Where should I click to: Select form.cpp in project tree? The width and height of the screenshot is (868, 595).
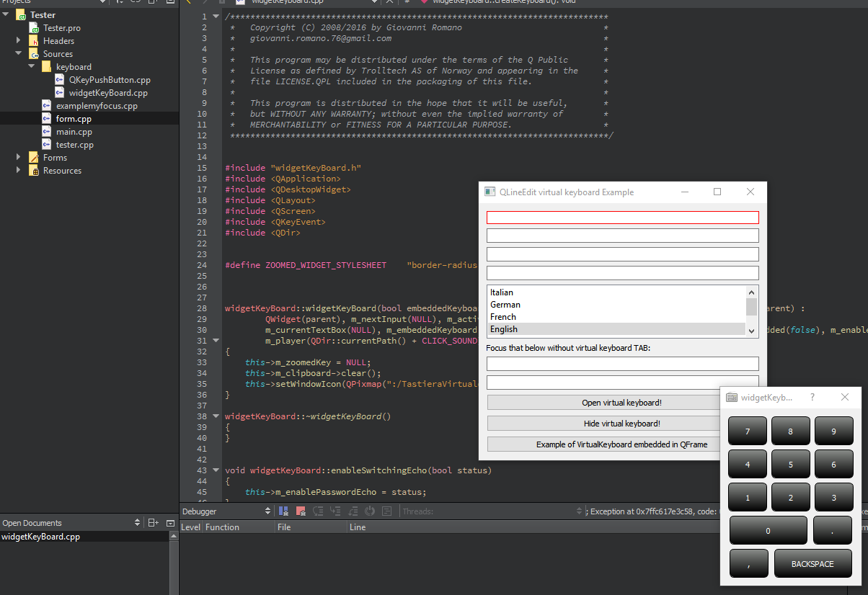click(x=74, y=118)
